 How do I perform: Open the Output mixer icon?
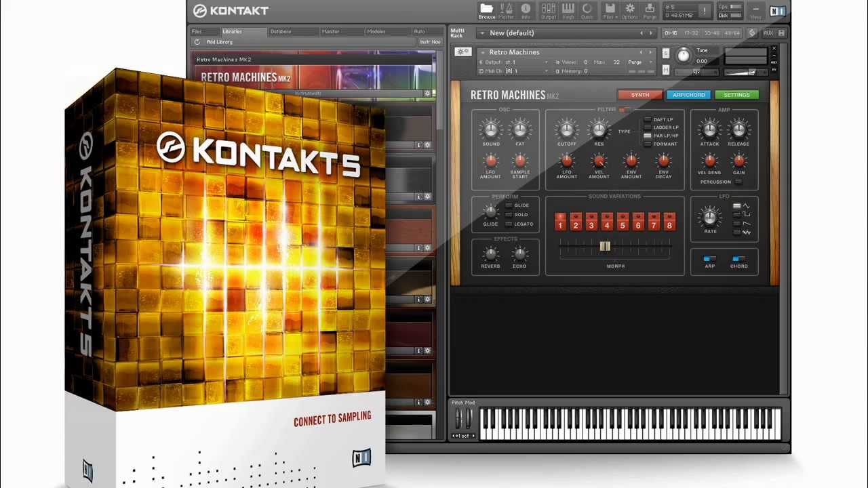[x=549, y=11]
